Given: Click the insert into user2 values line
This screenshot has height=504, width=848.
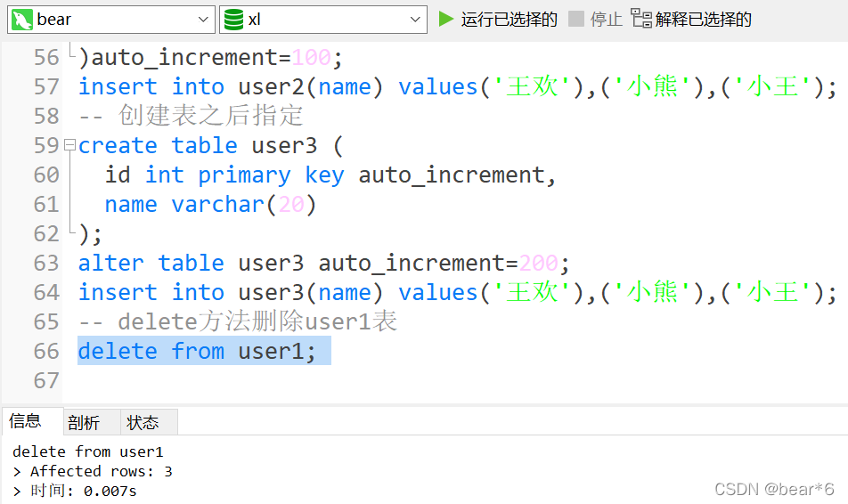Looking at the screenshot, I should tap(457, 87).
